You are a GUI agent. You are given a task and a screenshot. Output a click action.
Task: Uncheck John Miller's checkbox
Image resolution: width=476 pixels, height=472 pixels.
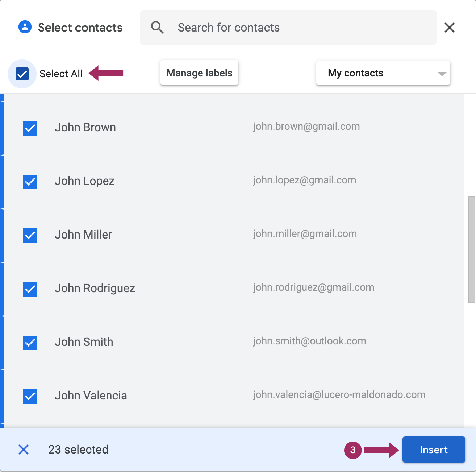[30, 236]
